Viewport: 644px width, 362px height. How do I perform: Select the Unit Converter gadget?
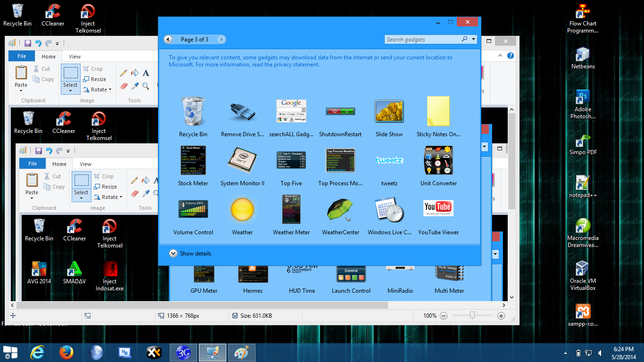438,160
